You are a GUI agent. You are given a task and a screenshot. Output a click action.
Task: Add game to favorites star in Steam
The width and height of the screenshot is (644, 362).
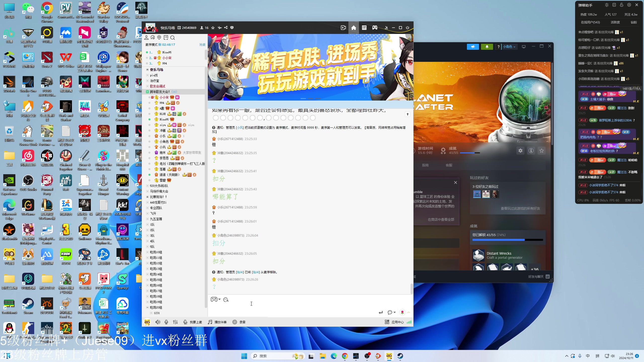tap(542, 151)
